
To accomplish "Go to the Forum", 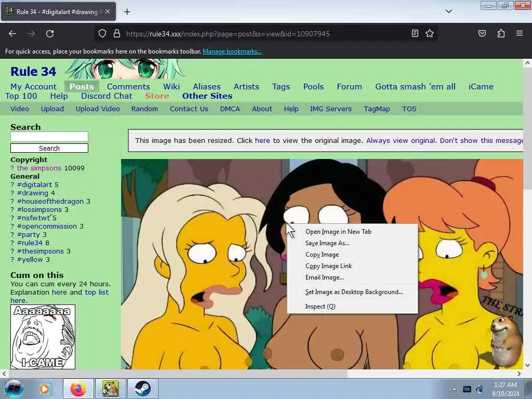I will (349, 87).
